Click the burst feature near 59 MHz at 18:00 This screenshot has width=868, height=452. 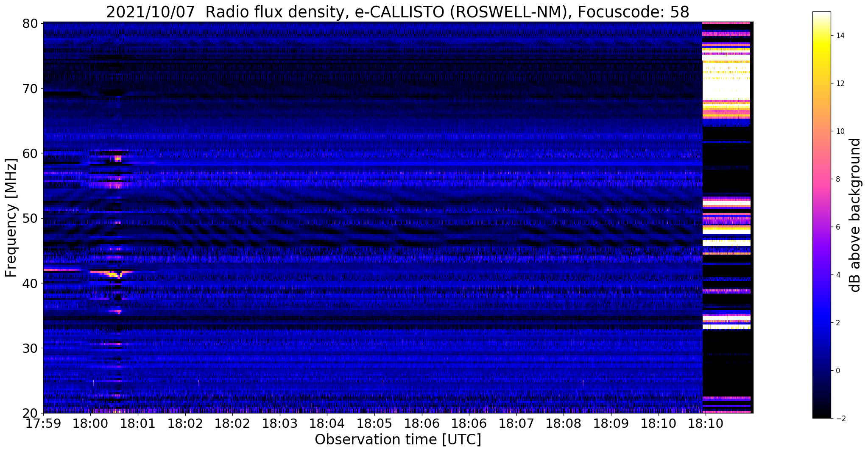pos(117,158)
